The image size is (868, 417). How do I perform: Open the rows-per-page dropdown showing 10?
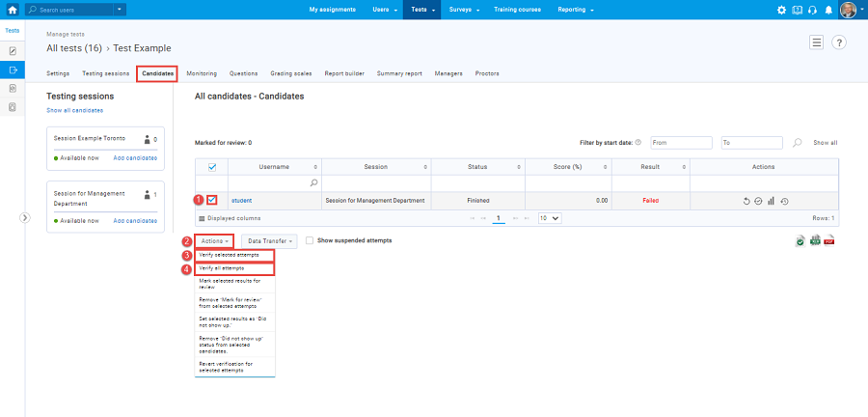(x=549, y=218)
